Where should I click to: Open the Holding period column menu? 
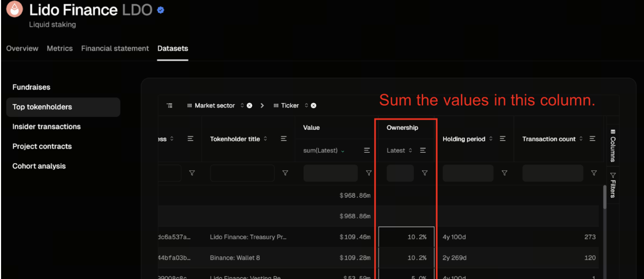click(503, 139)
